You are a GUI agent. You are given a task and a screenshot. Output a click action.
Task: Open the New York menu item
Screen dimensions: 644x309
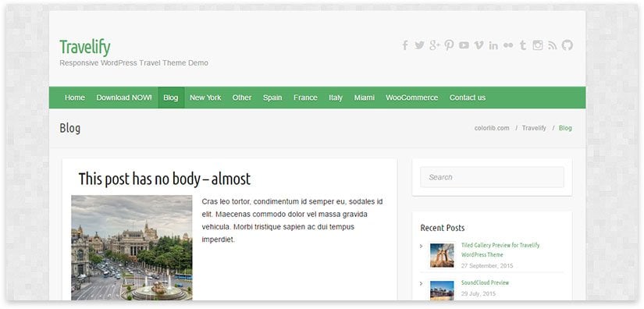[x=205, y=98]
